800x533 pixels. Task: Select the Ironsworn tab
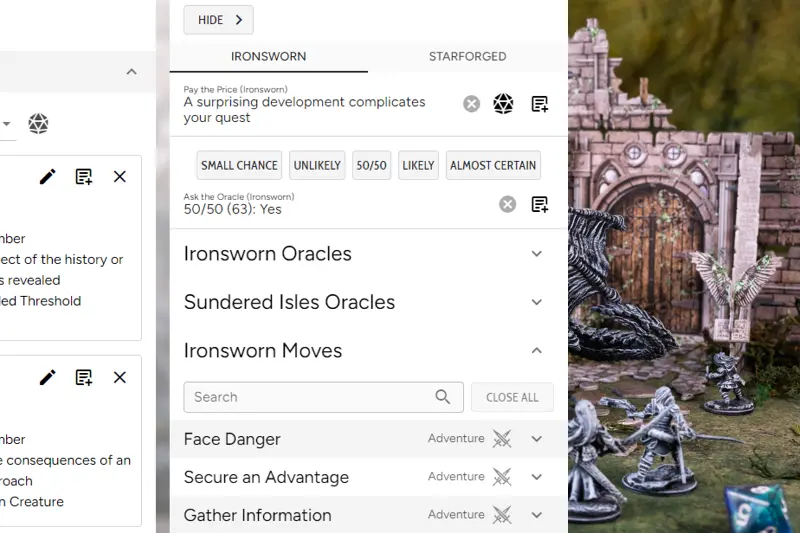coord(268,57)
